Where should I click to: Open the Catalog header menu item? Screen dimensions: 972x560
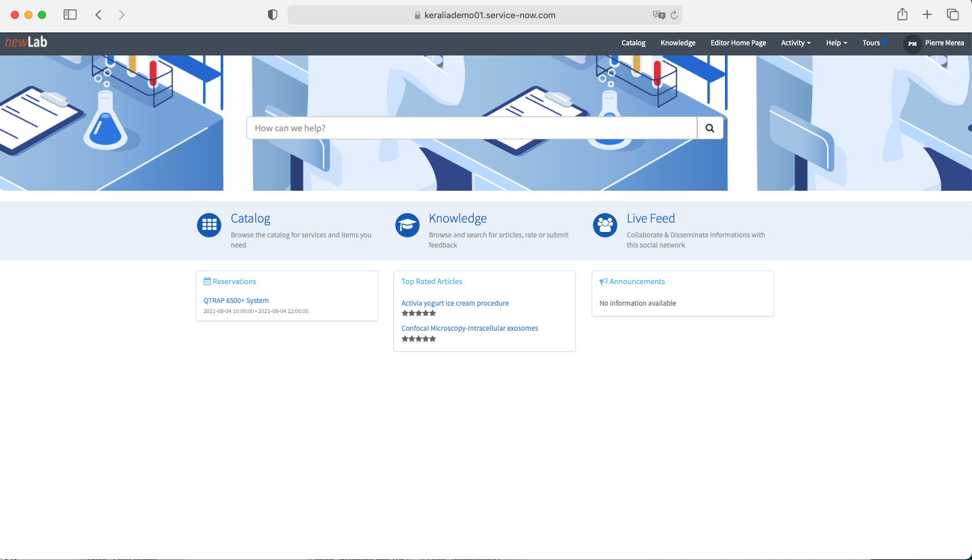coord(634,43)
